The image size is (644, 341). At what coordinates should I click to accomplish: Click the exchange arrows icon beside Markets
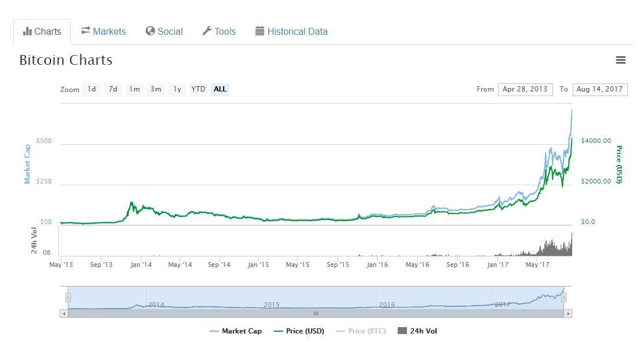tap(86, 31)
